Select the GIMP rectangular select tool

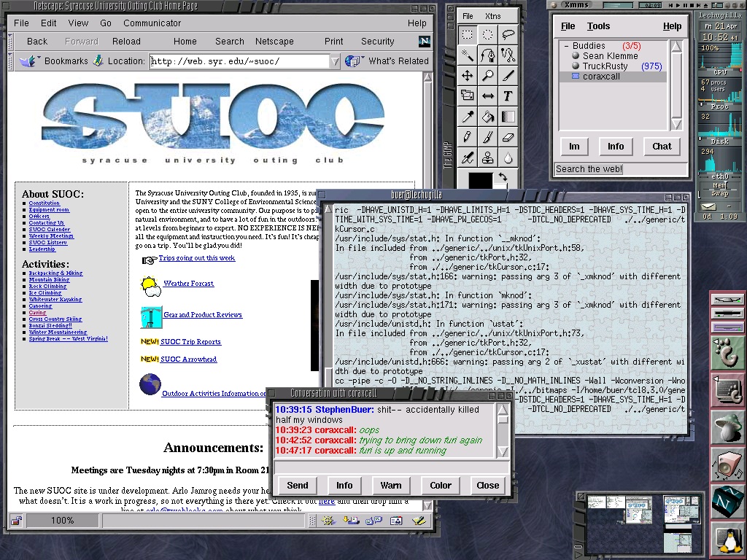[x=468, y=35]
